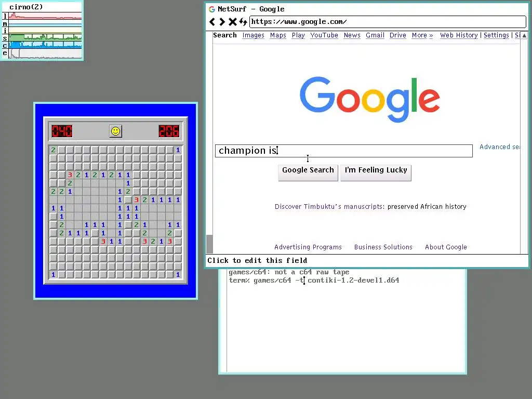
Task: Click the Minesweeper timer display
Action: pos(169,131)
